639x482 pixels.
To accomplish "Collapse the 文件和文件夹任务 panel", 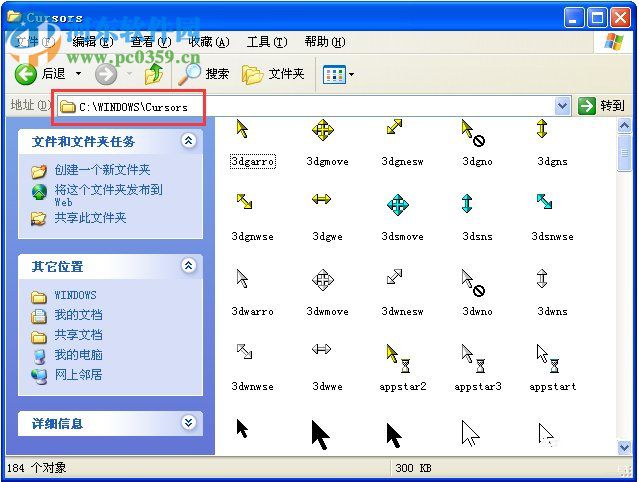I will pyautogui.click(x=188, y=141).
